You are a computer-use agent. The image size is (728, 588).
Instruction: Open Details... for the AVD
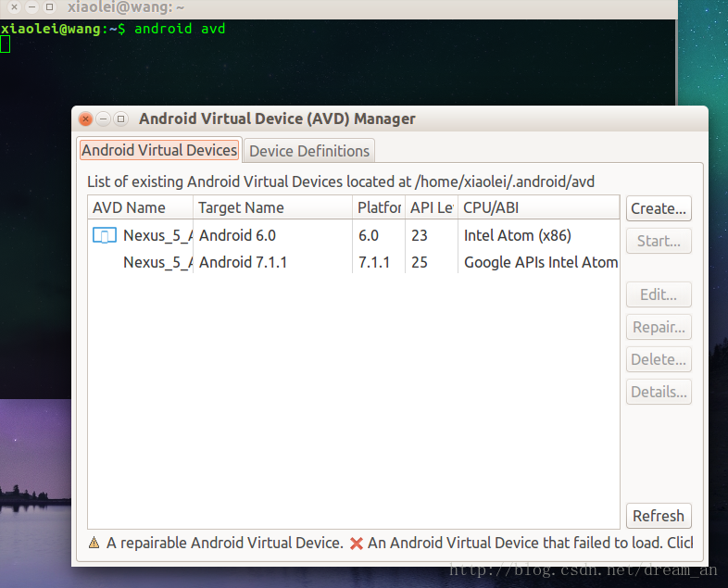click(659, 393)
